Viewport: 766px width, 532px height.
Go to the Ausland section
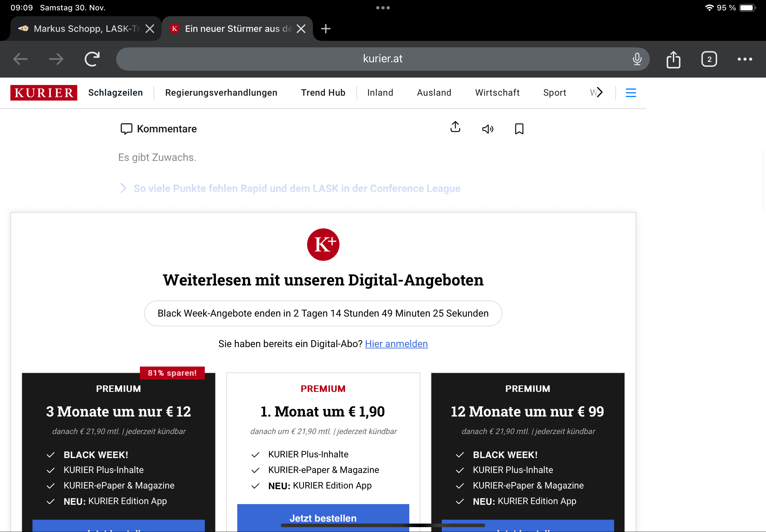[434, 93]
